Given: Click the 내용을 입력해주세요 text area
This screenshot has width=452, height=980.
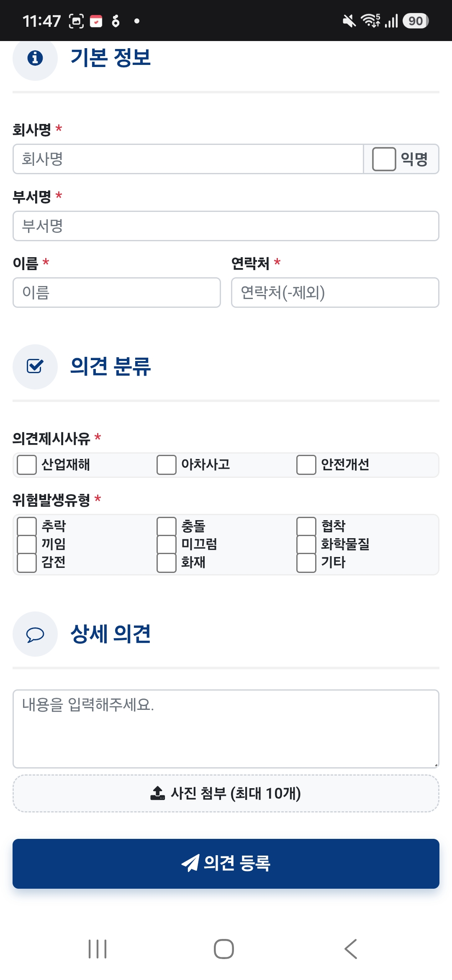Looking at the screenshot, I should pos(226,729).
